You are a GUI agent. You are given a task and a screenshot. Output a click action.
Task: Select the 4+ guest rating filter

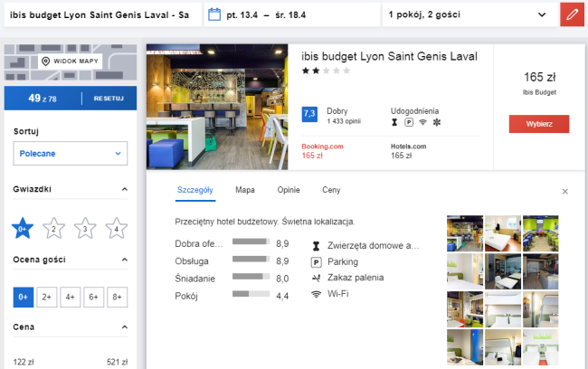[x=70, y=297]
